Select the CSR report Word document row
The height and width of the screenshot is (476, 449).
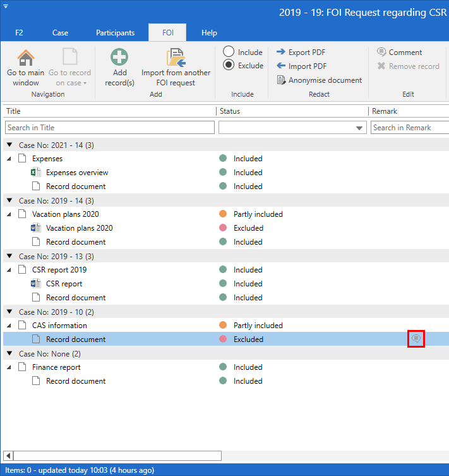pyautogui.click(x=64, y=284)
